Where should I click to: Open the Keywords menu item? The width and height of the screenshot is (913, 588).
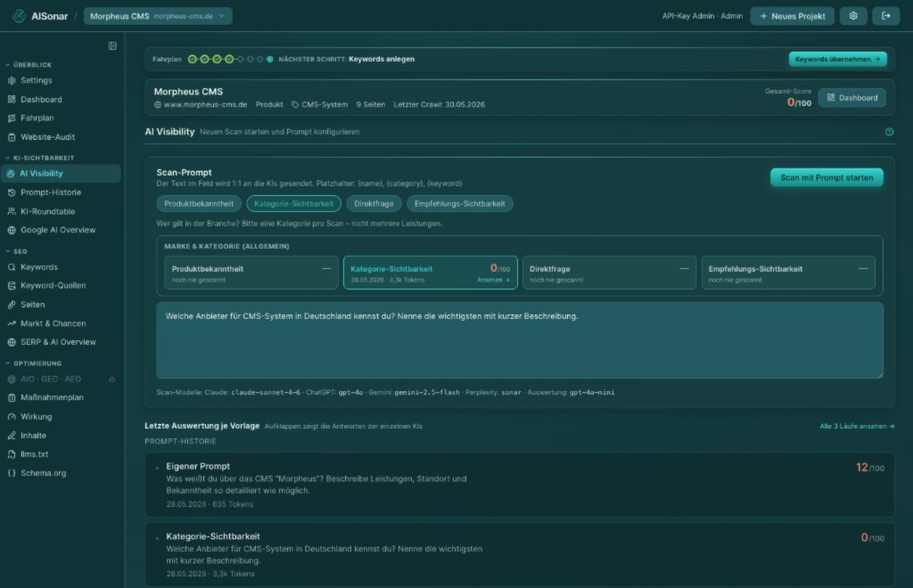(x=61, y=267)
